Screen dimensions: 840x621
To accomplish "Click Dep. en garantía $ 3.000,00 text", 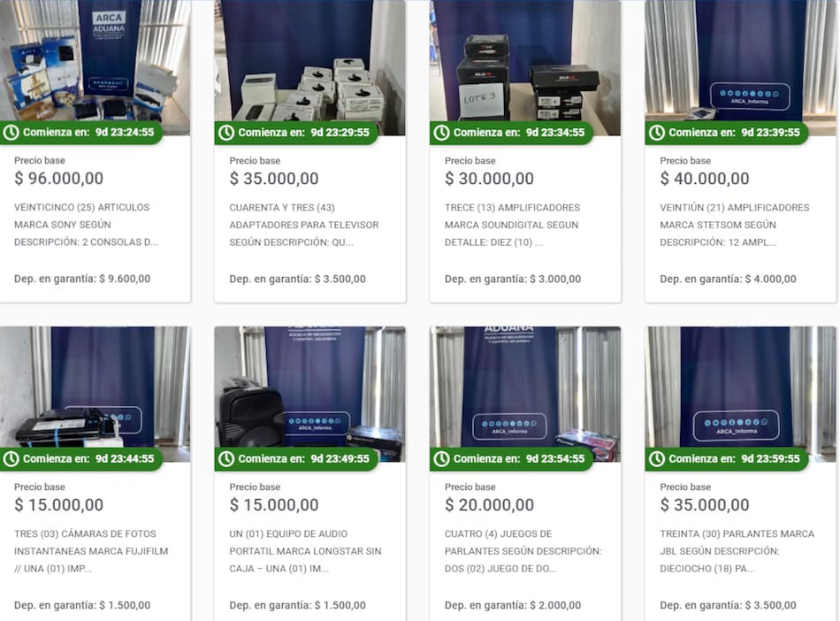I will pyautogui.click(x=513, y=279).
